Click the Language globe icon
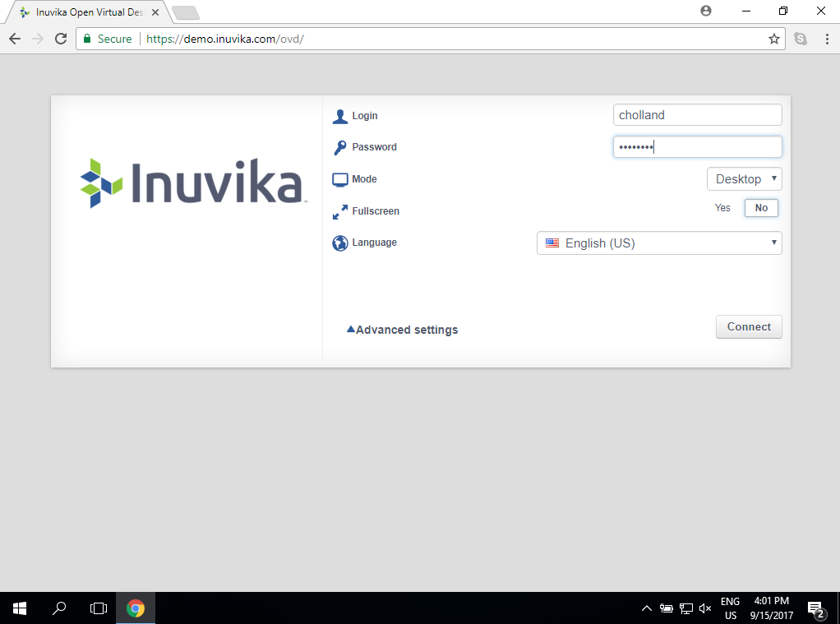Viewport: 840px width, 624px height. [339, 243]
